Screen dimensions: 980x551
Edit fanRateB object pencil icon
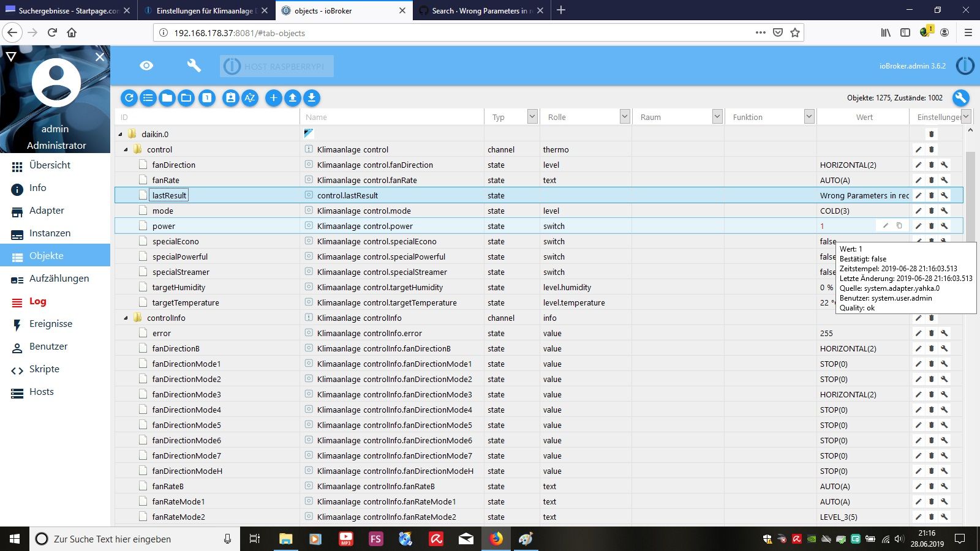tap(918, 486)
